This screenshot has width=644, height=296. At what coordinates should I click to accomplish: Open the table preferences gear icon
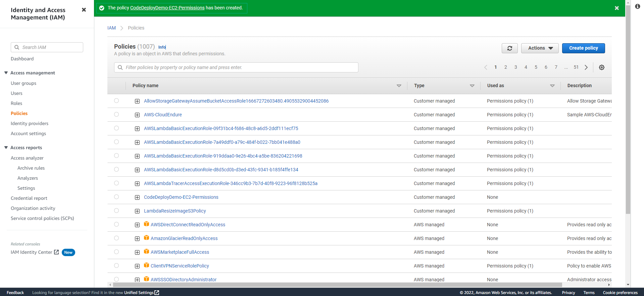(602, 67)
